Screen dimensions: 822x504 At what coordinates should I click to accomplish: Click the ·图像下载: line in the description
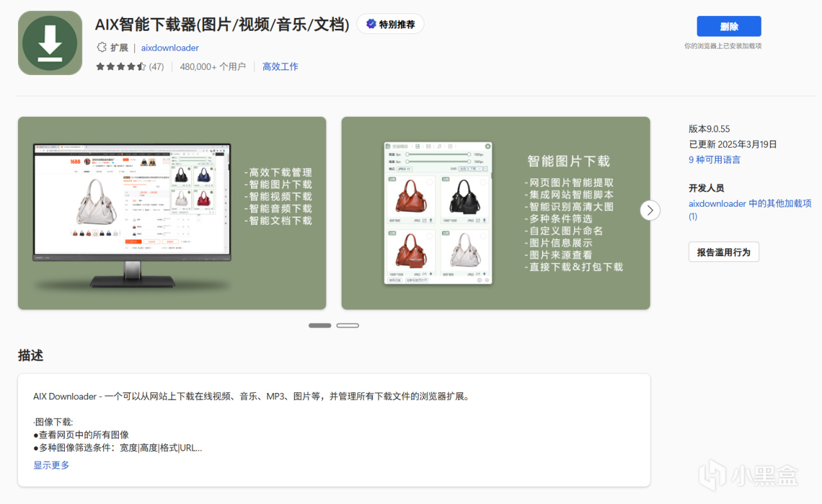tap(53, 422)
